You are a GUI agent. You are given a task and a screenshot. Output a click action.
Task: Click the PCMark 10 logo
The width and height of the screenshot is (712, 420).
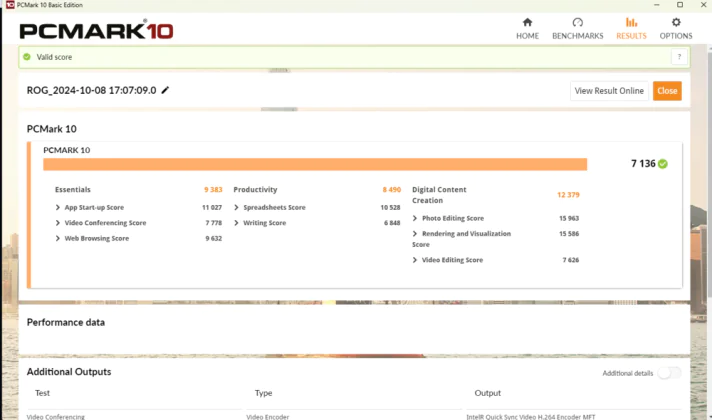(x=96, y=30)
